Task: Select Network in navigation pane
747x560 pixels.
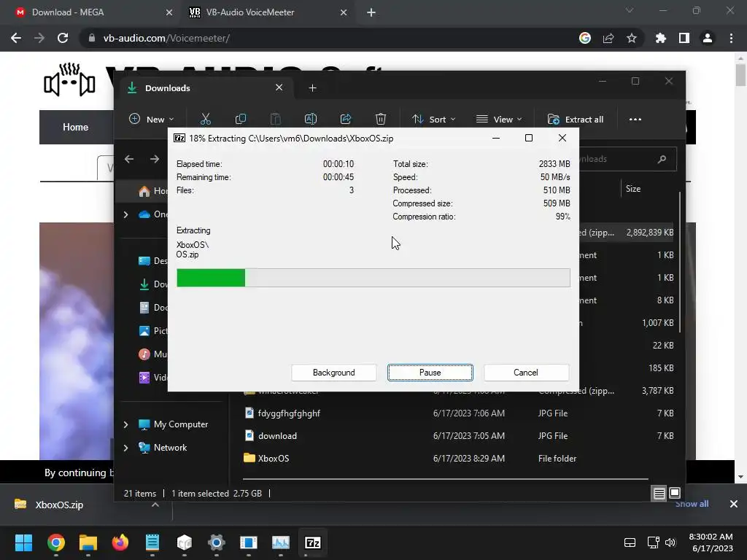Action: pyautogui.click(x=170, y=448)
